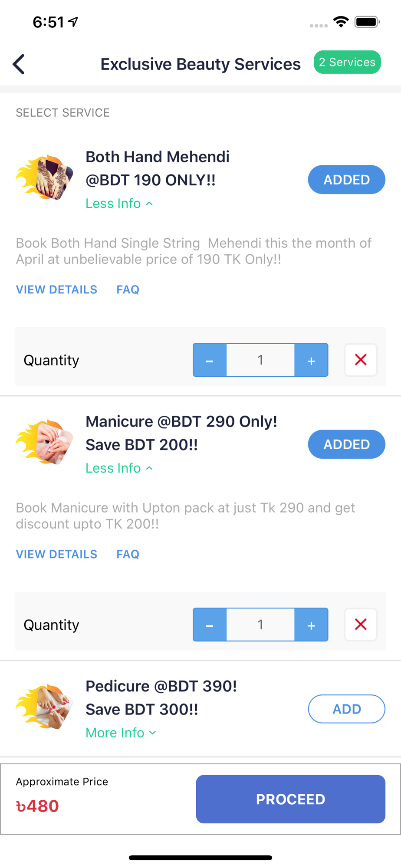Open VIEW DETAILS for Mehendi service
This screenshot has height=868, width=401.
pyautogui.click(x=56, y=289)
